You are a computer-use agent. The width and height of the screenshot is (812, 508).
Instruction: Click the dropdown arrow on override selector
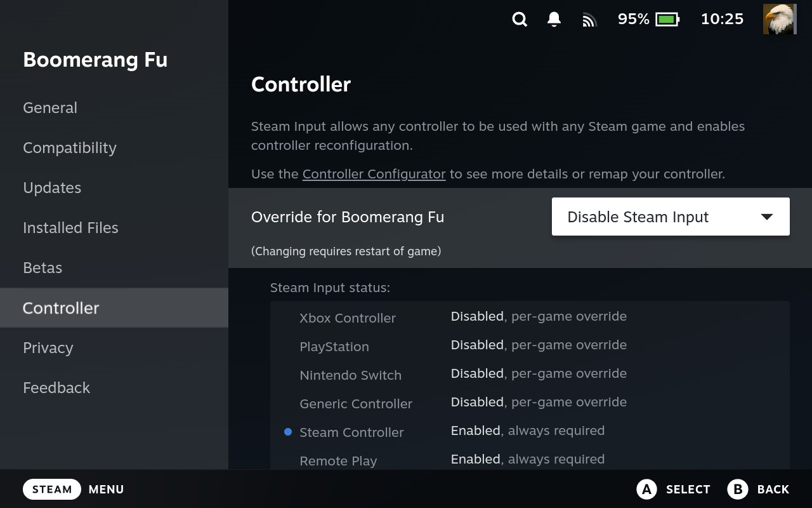click(x=767, y=217)
